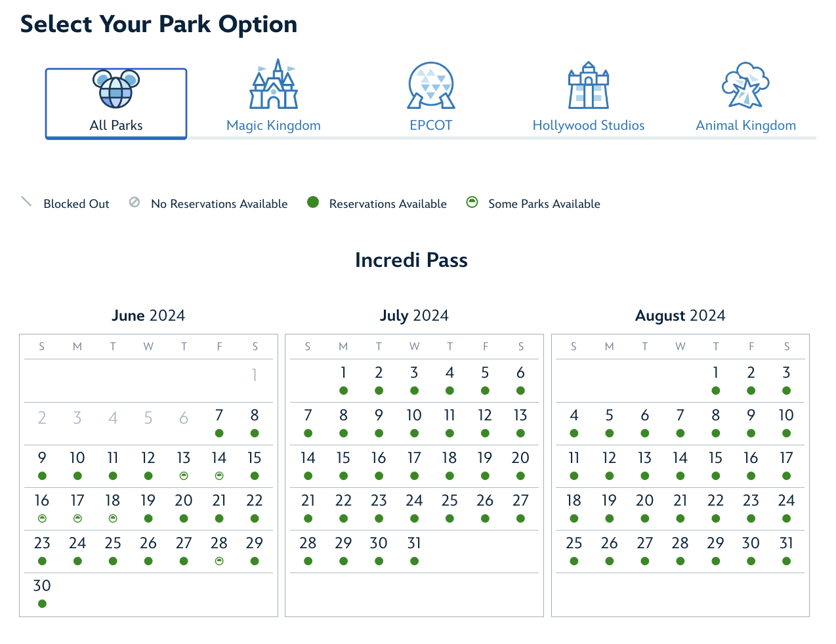Click the Some Parks Available legend icon
The image size is (836, 644).
pyautogui.click(x=472, y=202)
